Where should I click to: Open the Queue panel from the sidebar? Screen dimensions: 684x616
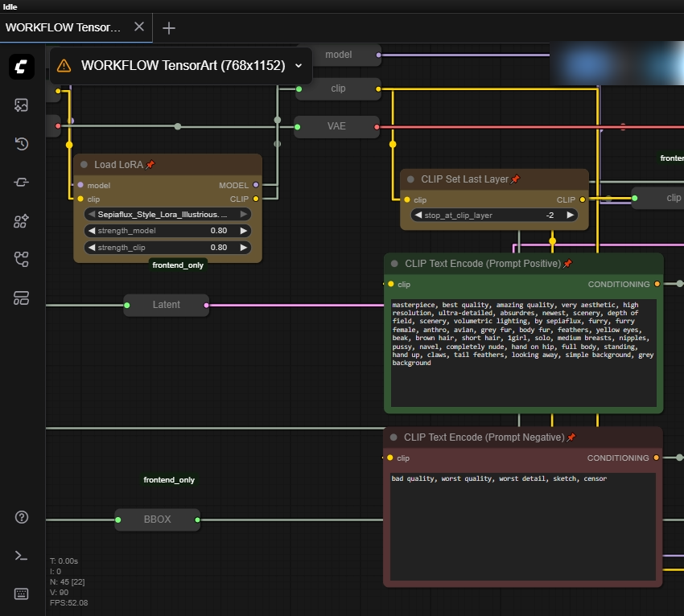click(x=21, y=105)
